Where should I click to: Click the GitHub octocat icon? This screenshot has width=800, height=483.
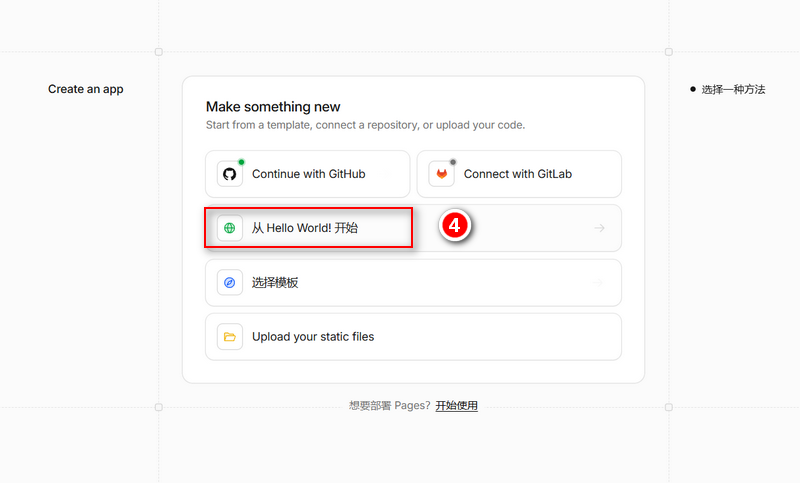point(230,174)
